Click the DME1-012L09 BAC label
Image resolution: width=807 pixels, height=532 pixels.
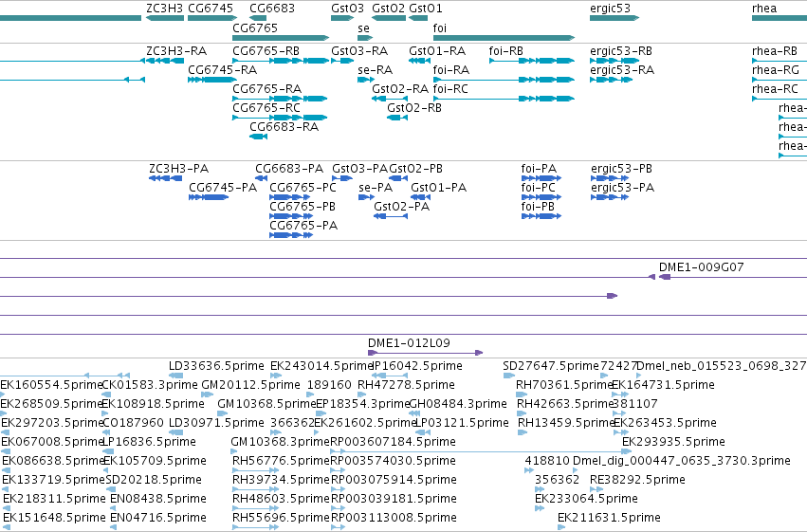pyautogui.click(x=409, y=343)
